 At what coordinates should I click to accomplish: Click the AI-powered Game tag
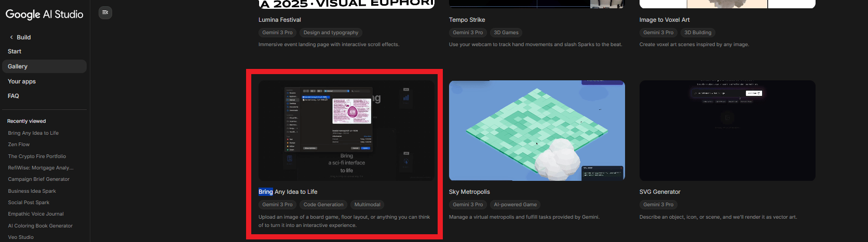516,205
